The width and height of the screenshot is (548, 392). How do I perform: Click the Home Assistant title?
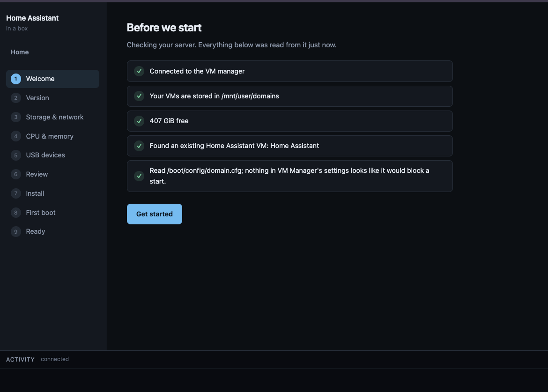(x=32, y=18)
